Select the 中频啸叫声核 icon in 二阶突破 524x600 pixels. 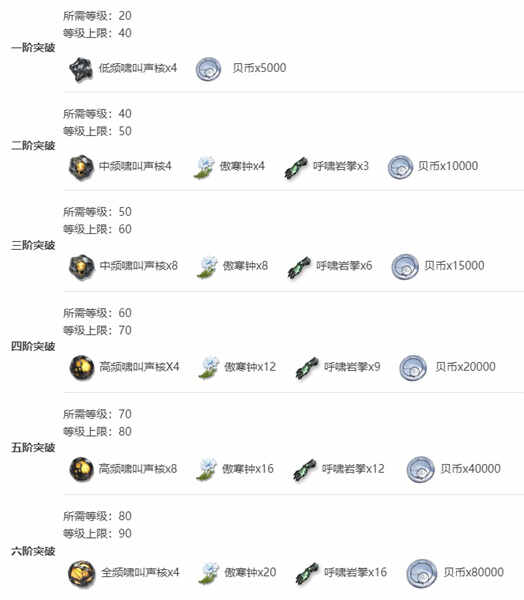coord(81,167)
